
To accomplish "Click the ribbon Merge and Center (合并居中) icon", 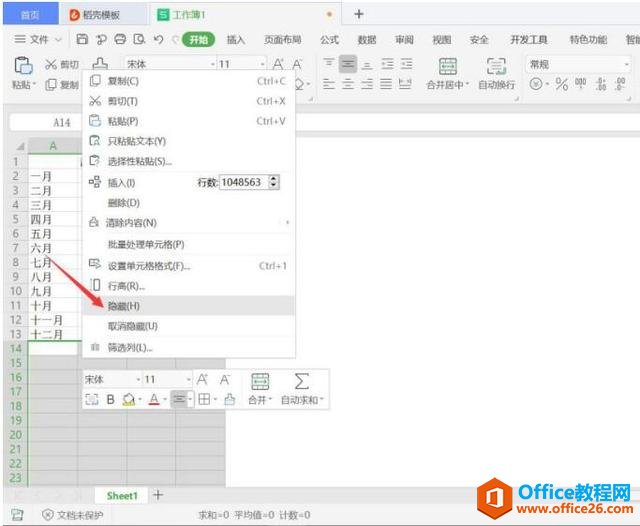I will point(448,66).
